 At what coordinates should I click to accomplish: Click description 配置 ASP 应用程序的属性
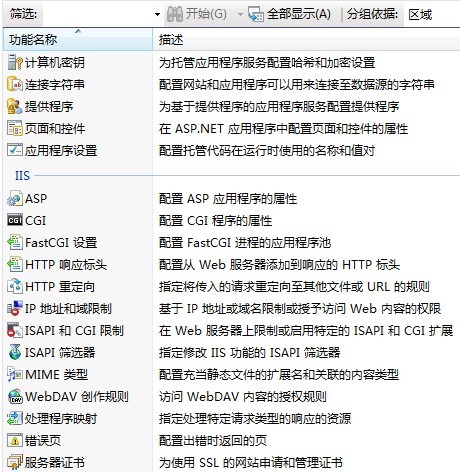click(228, 199)
